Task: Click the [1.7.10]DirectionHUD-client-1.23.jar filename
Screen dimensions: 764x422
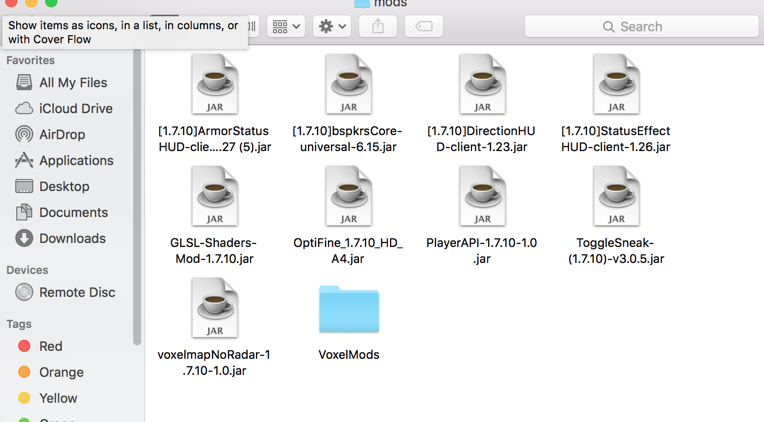Action: tap(481, 139)
